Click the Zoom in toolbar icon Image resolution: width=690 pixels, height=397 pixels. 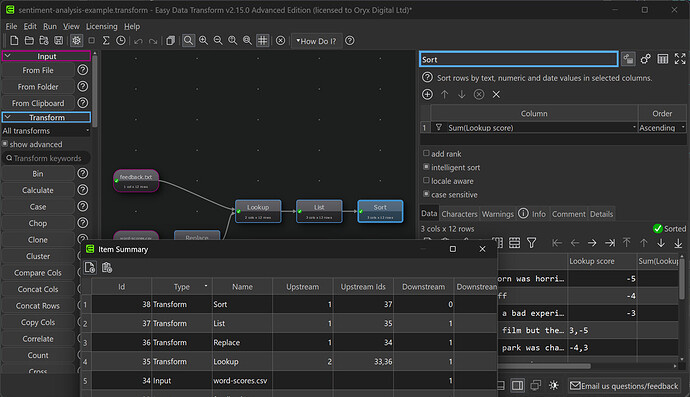203,41
